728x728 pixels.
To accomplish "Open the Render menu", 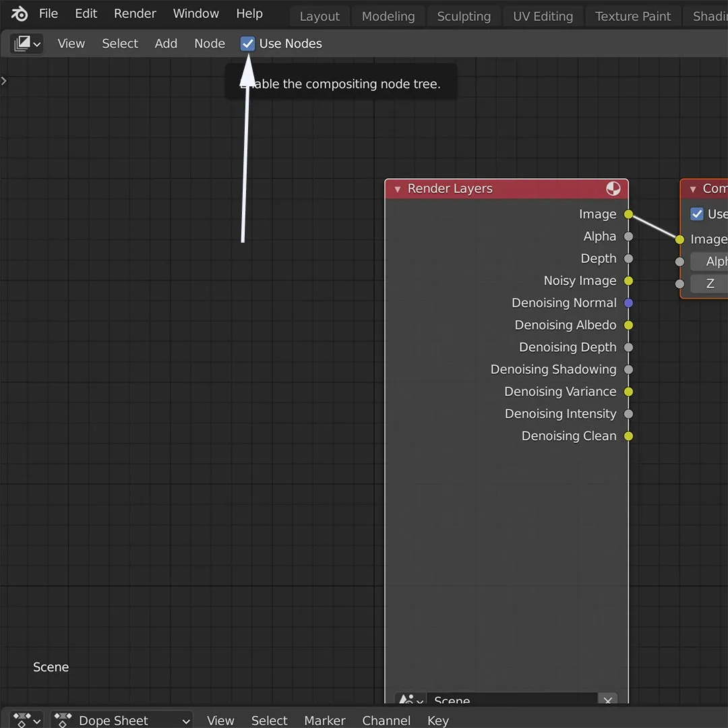I will pos(135,14).
